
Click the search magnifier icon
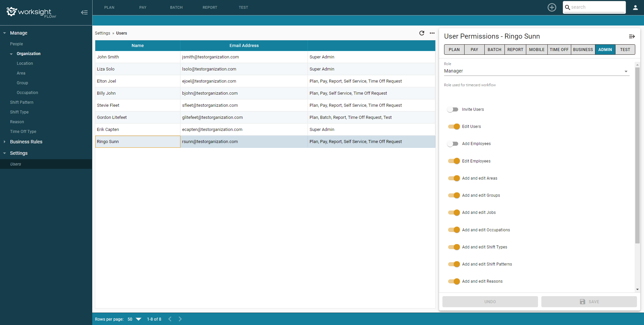(568, 7)
